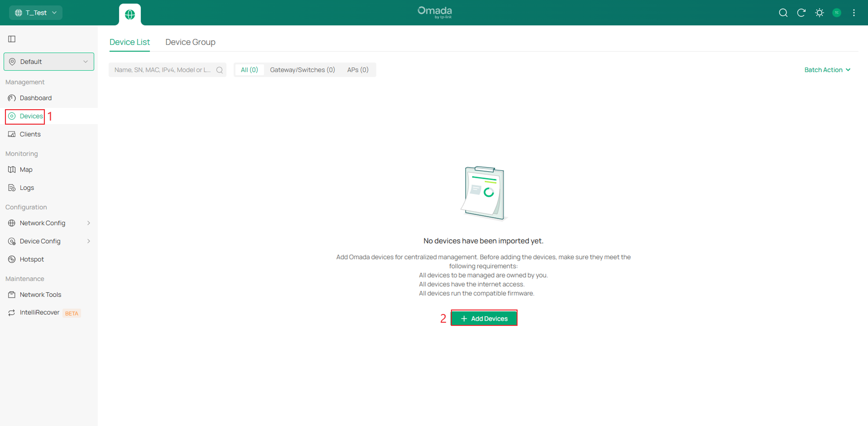Open the Default site selector dropdown
Screen dimensions: 868x426
click(x=49, y=62)
